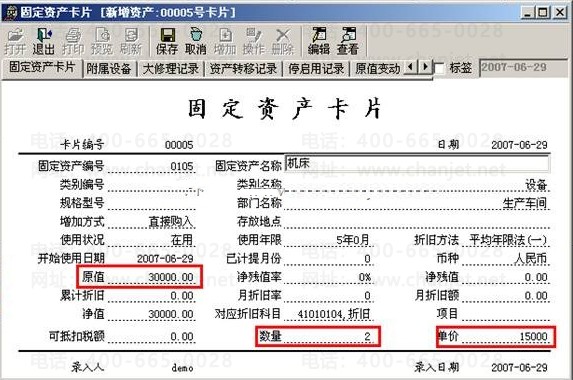Switch to 附属设备 tab
Screen dimensions: 573x380
(x=109, y=69)
